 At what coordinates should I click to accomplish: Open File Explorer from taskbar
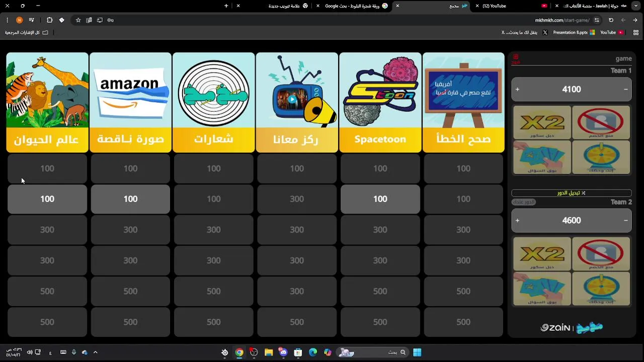[x=269, y=352]
